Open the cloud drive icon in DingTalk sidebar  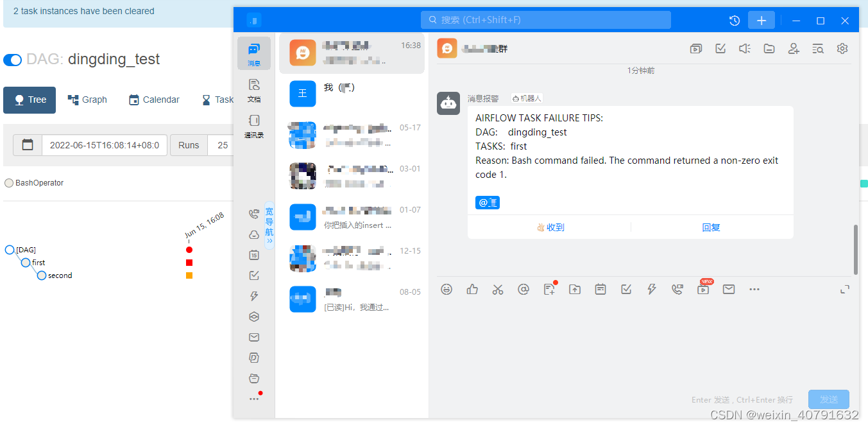(254, 235)
